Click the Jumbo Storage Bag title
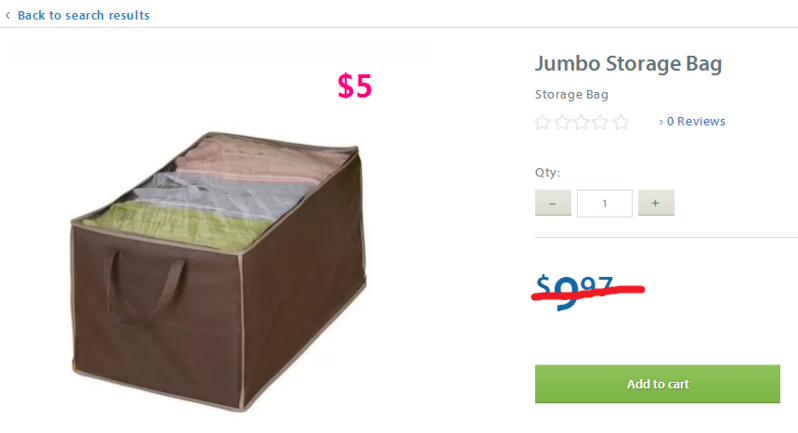 (629, 64)
